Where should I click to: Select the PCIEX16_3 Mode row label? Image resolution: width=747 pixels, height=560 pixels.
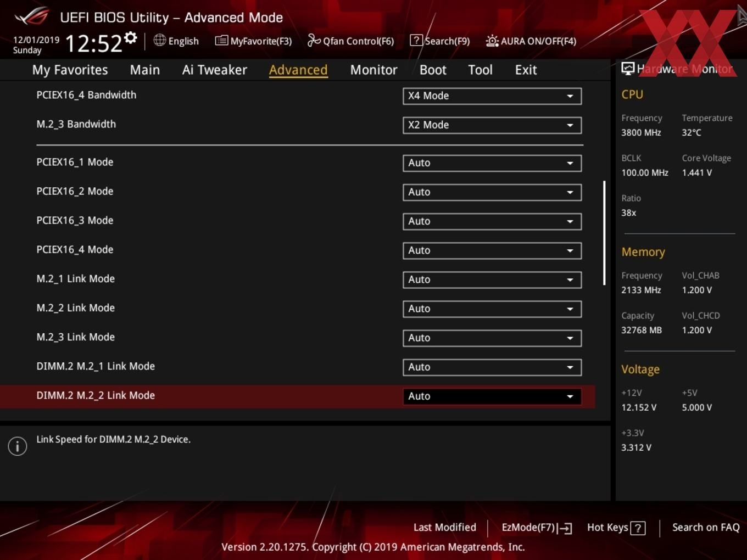point(75,220)
